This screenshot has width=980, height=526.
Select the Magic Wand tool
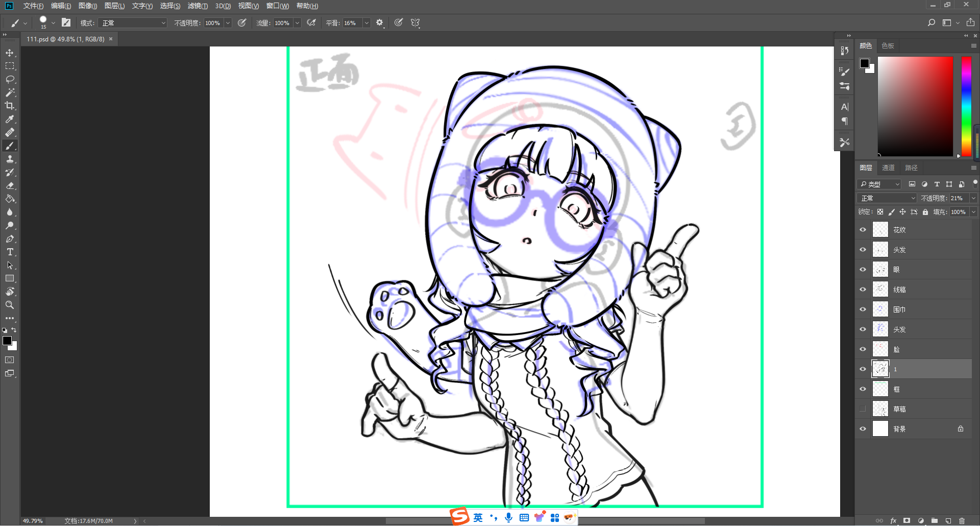(x=10, y=92)
